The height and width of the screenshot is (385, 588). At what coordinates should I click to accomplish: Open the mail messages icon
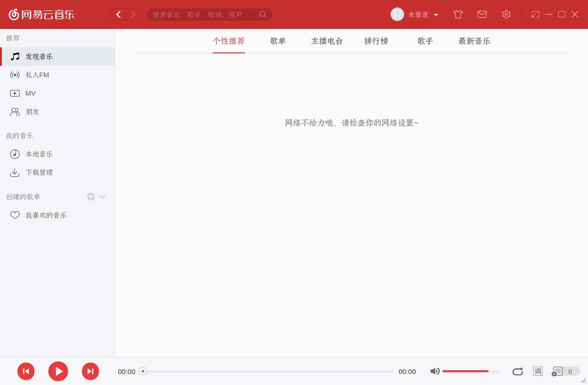(482, 14)
